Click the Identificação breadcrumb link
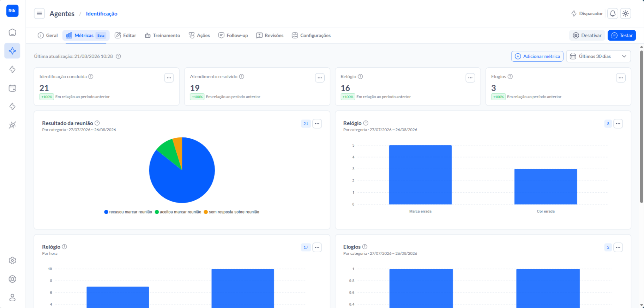The image size is (644, 308). click(102, 13)
